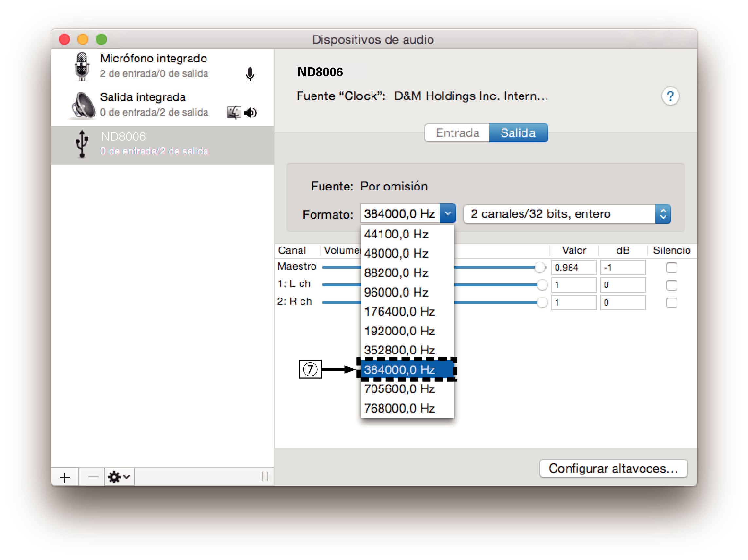Click L ch dB field
This screenshot has height=560, width=748.
623,285
